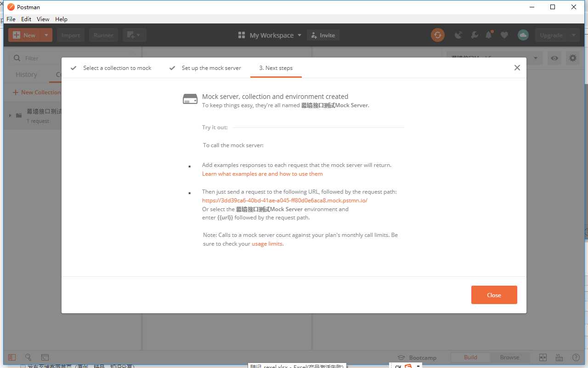Click the orange sync status icon
This screenshot has height=368, width=588.
tap(438, 35)
